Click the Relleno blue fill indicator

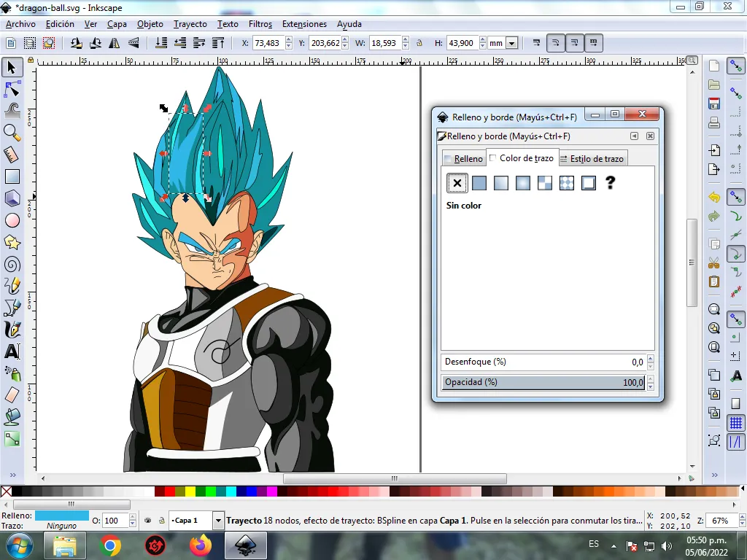(x=62, y=516)
